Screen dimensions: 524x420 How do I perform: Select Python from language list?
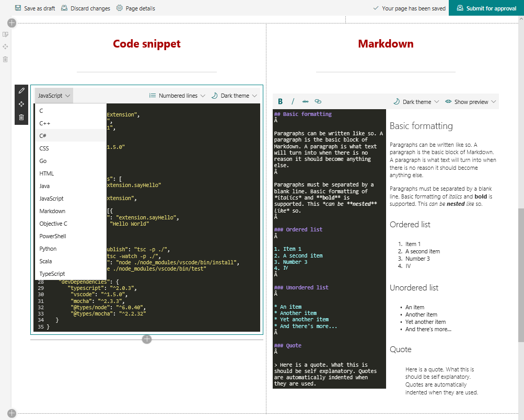[x=48, y=249]
